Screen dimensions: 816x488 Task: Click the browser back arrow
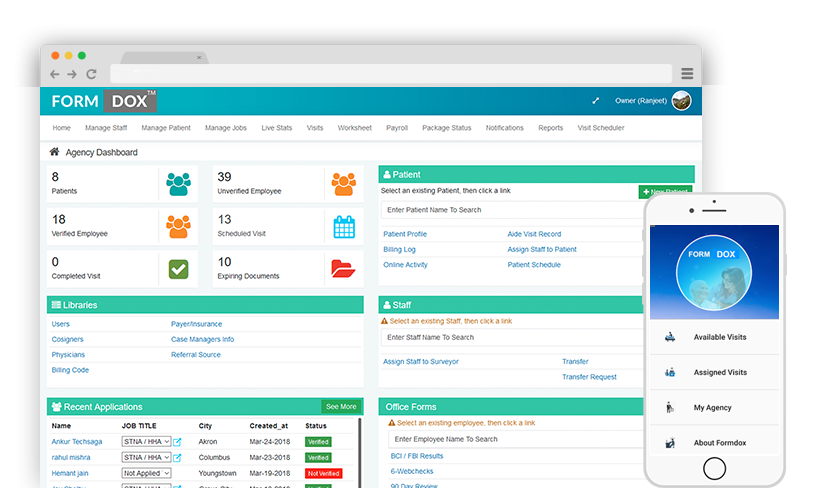[55, 74]
